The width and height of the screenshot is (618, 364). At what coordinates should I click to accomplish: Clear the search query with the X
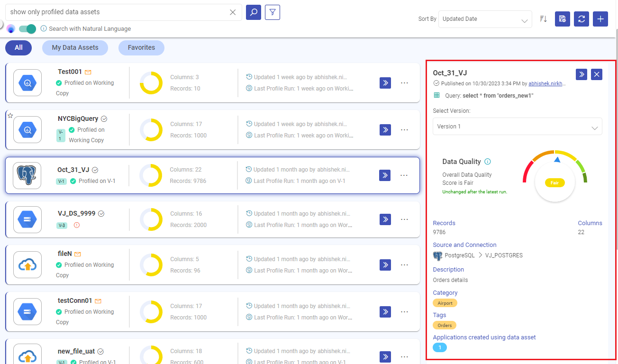tap(233, 12)
